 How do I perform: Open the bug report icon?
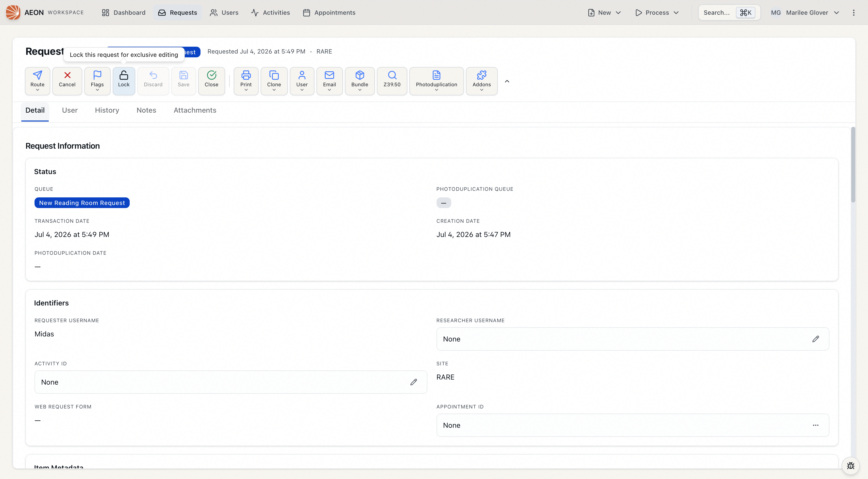850,466
